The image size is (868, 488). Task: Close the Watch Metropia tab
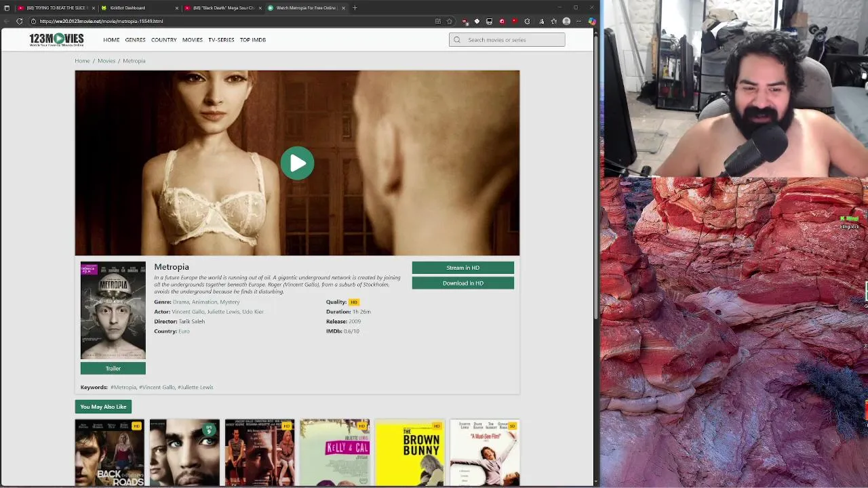(343, 7)
